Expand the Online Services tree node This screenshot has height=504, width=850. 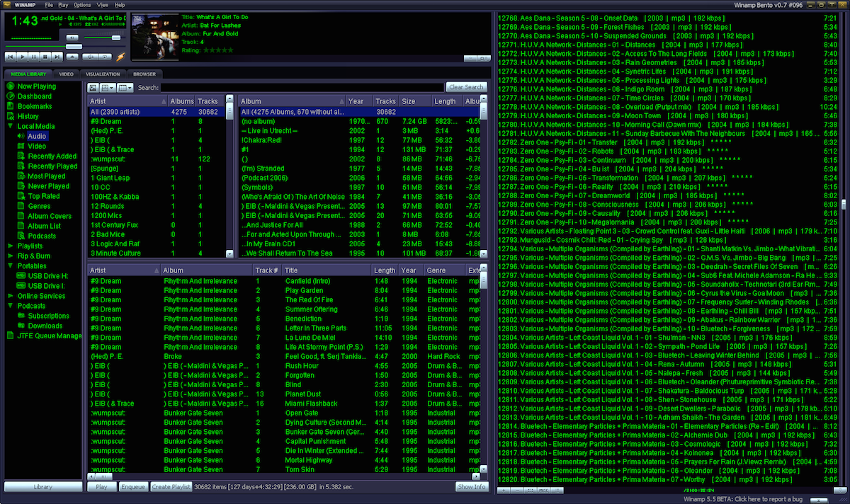(x=11, y=295)
